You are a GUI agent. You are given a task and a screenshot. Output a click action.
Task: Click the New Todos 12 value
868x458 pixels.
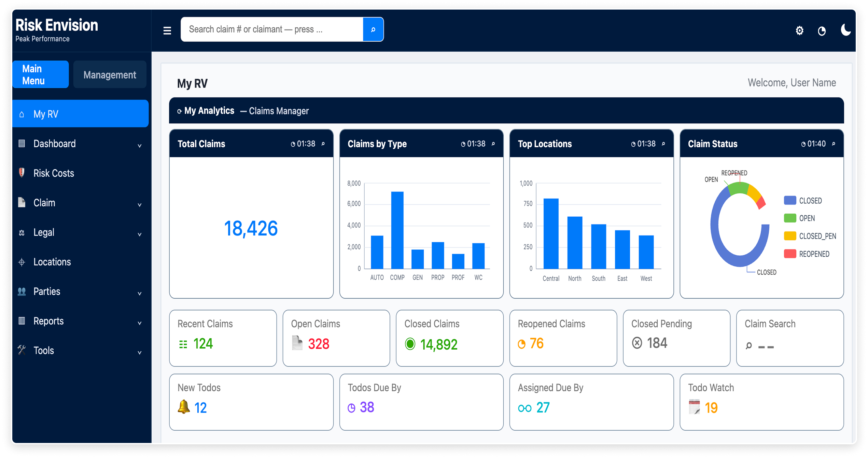click(200, 408)
